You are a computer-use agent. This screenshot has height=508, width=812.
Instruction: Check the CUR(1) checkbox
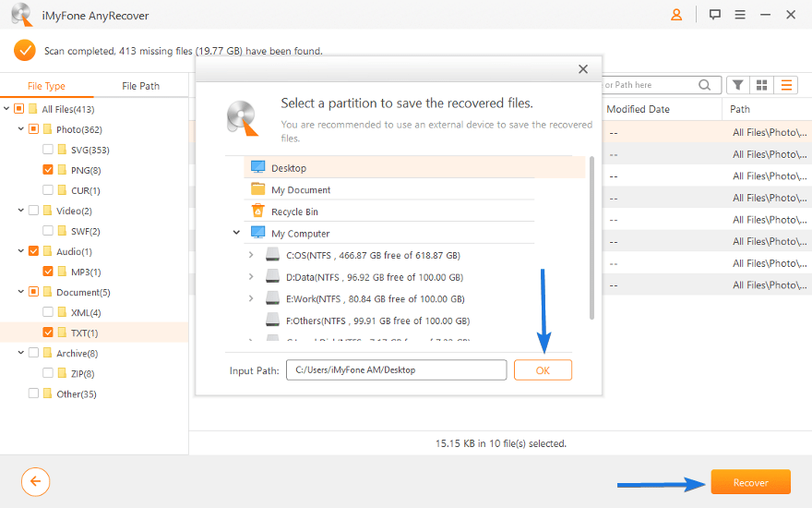click(x=48, y=189)
